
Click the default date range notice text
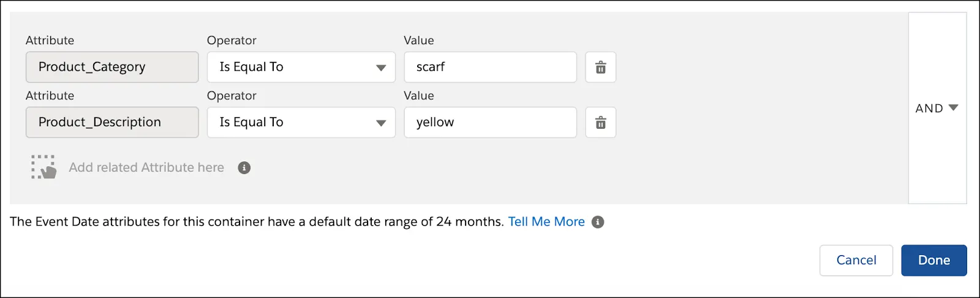point(257,222)
